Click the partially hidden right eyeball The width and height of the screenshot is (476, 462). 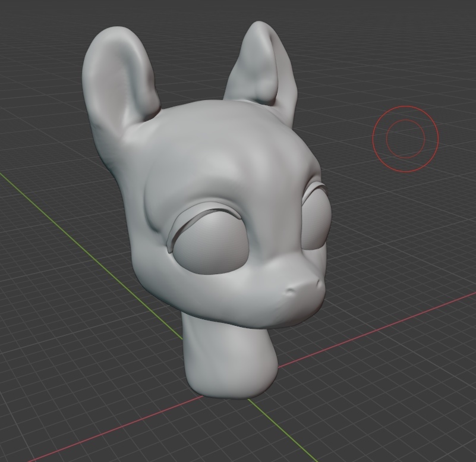316,220
